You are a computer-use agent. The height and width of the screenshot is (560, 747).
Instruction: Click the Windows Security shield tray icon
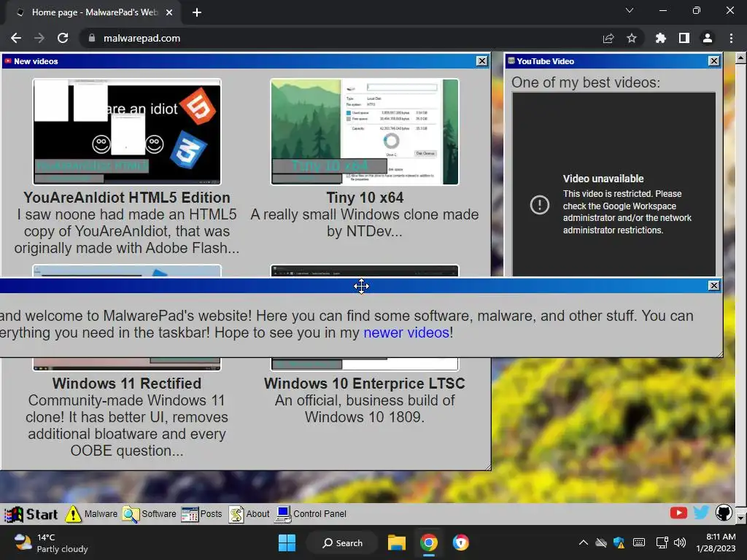point(619,542)
